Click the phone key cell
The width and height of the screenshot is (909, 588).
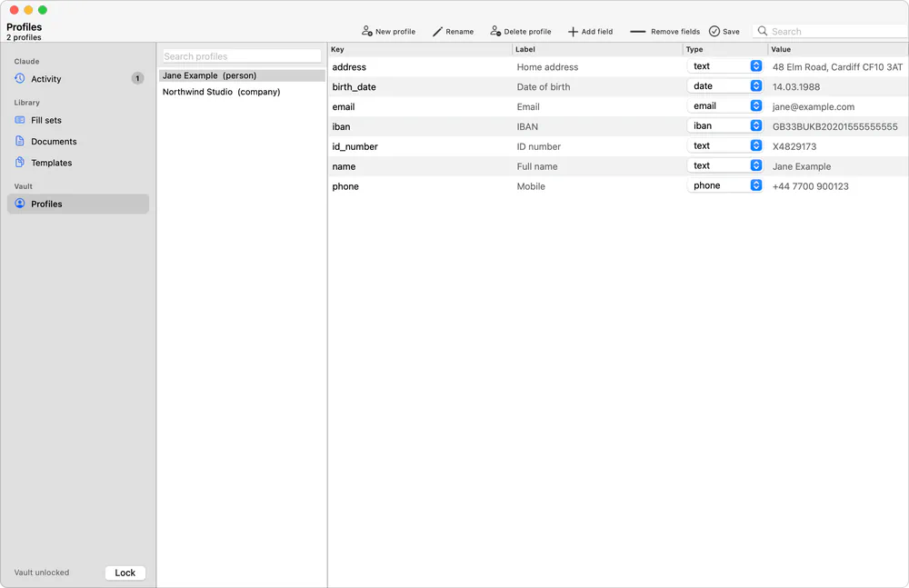[x=345, y=186]
